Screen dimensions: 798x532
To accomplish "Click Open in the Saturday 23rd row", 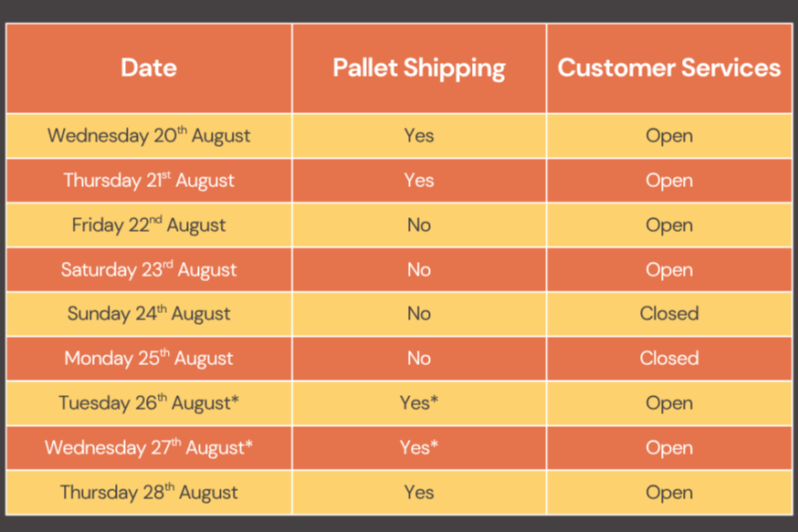I will (668, 271).
